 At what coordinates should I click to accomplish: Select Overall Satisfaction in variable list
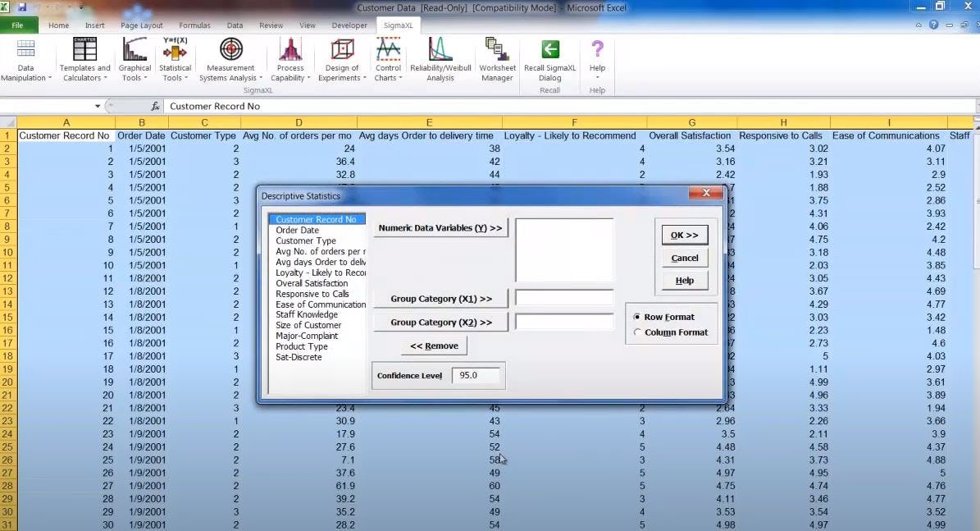click(x=317, y=283)
